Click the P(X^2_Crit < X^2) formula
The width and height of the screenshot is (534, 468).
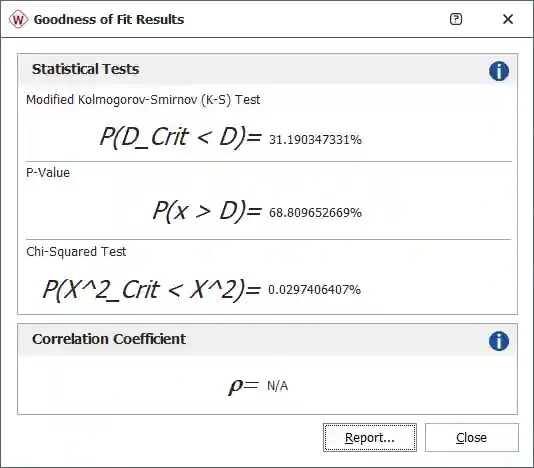152,290
